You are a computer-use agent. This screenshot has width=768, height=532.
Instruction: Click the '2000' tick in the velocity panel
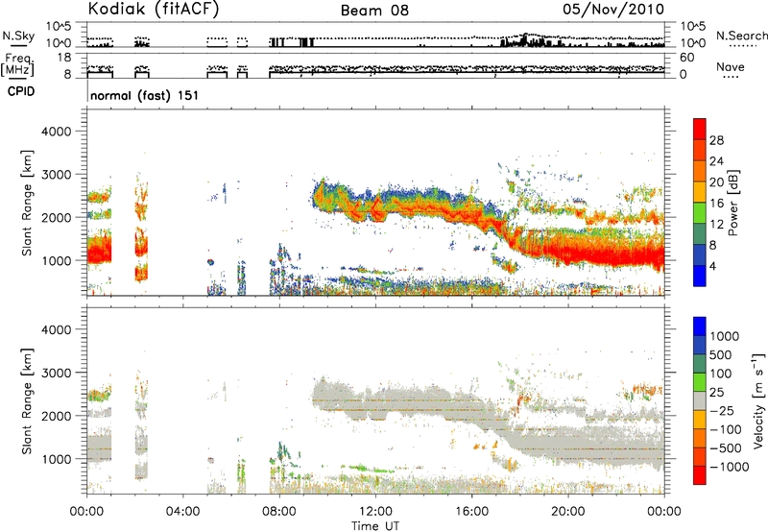[x=56, y=416]
